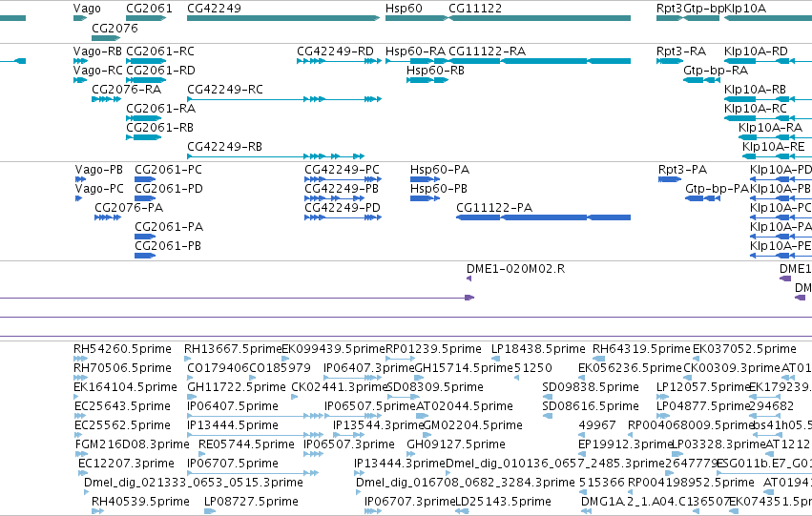This screenshot has height=516, width=812.
Task: Click the CG2061 gene model bar
Action: pyautogui.click(x=146, y=18)
